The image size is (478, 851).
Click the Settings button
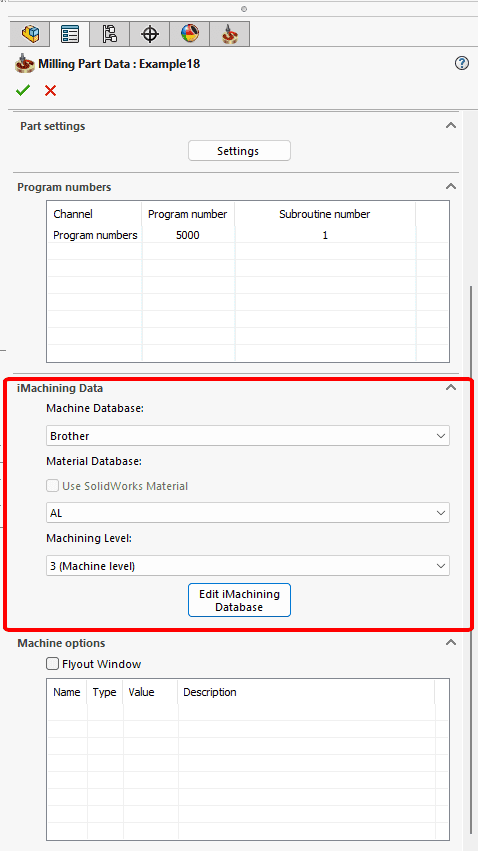[239, 151]
